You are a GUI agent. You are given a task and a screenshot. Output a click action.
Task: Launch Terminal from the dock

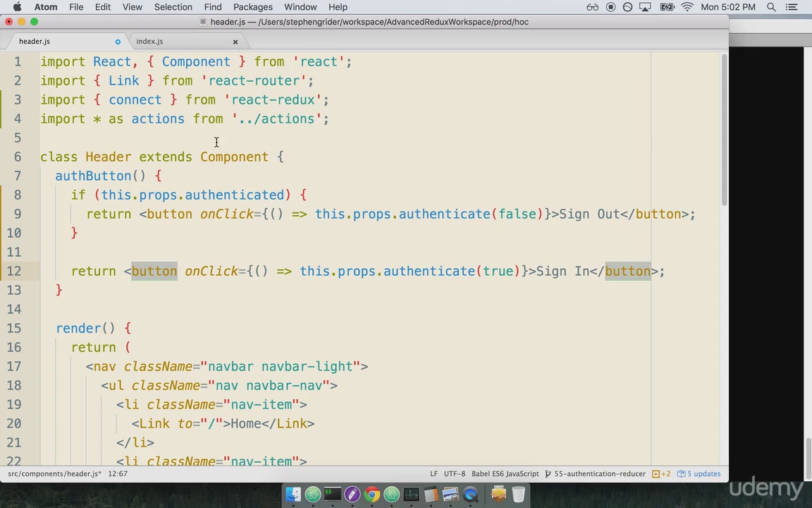[x=333, y=495]
